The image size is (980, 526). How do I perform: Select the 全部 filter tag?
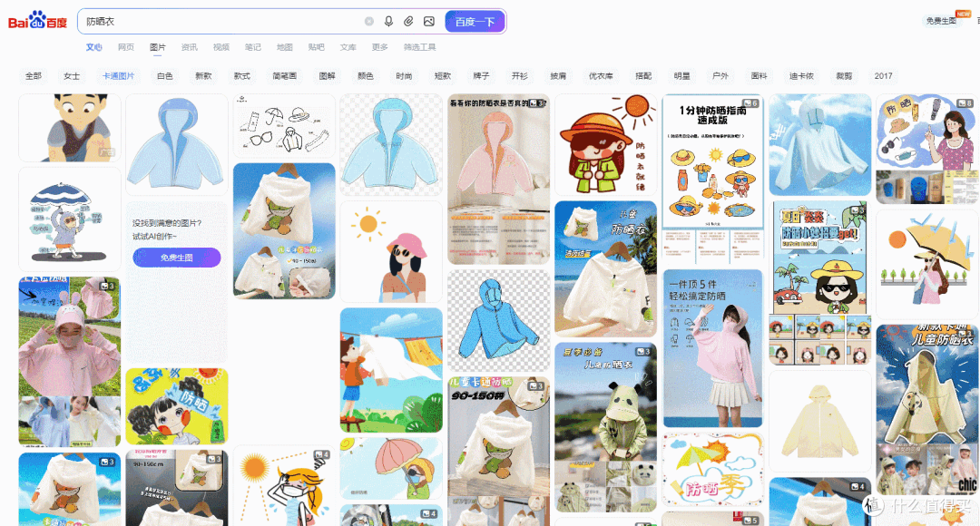coord(34,75)
